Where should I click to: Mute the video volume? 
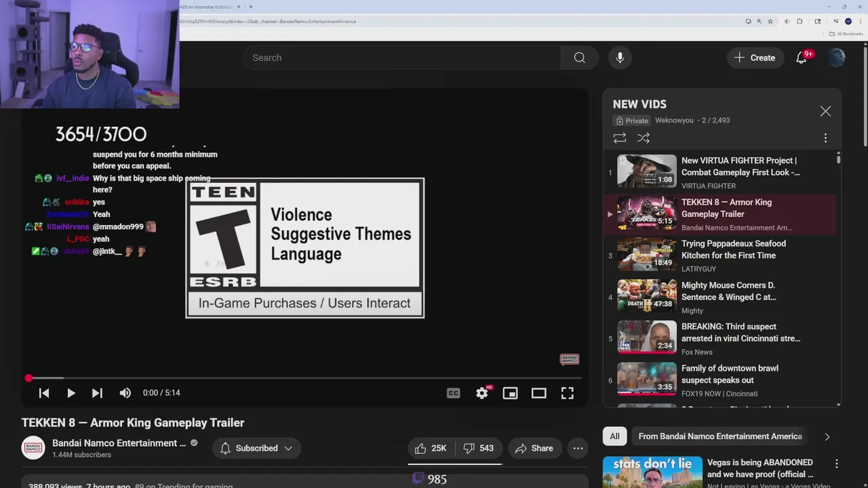125,392
